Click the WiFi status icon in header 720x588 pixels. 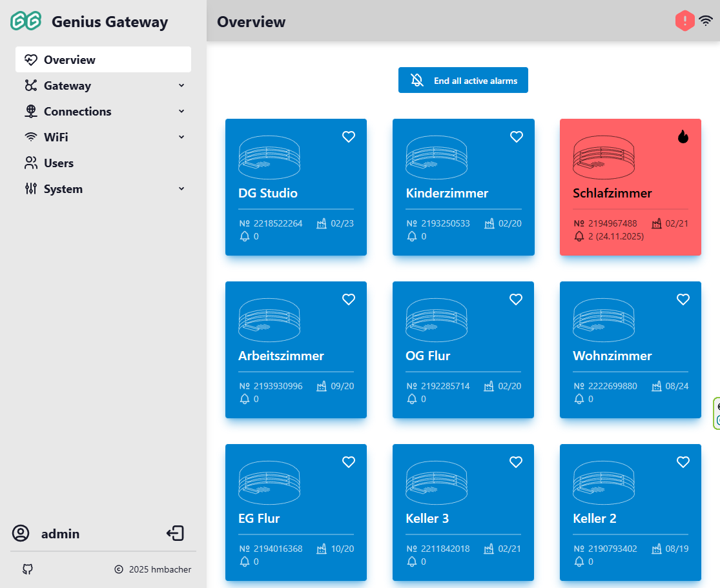point(706,21)
